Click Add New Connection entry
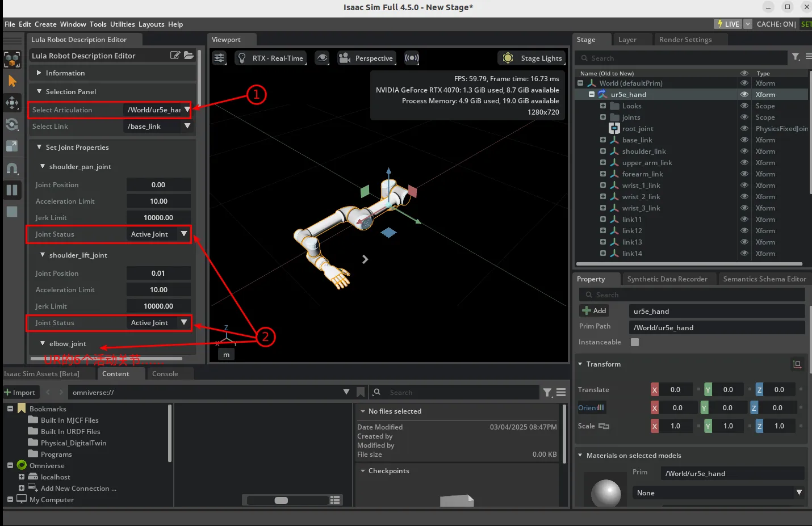 pyautogui.click(x=78, y=488)
